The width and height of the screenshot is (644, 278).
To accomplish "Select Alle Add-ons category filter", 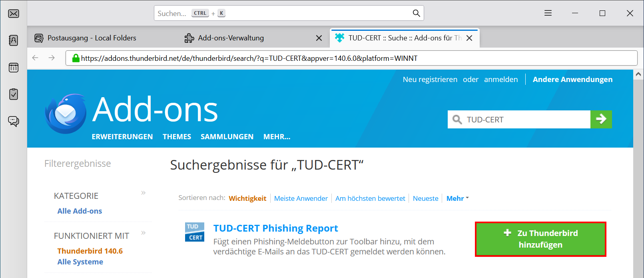I will point(80,211).
